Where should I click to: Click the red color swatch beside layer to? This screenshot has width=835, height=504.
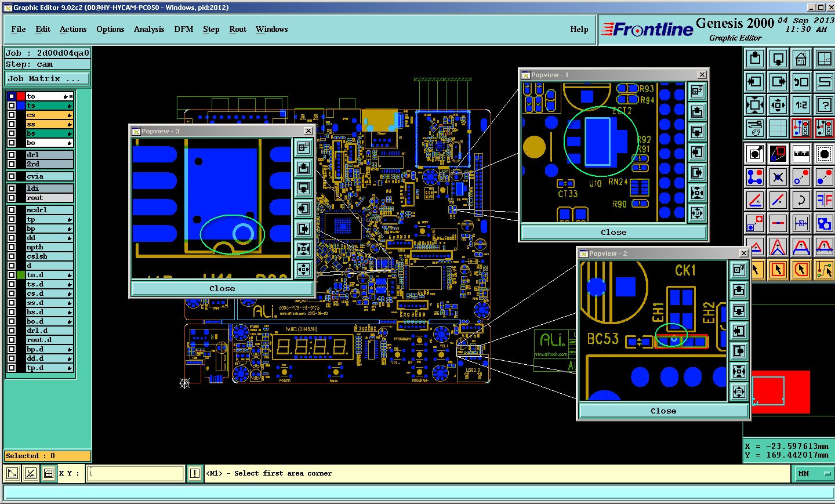(21, 96)
